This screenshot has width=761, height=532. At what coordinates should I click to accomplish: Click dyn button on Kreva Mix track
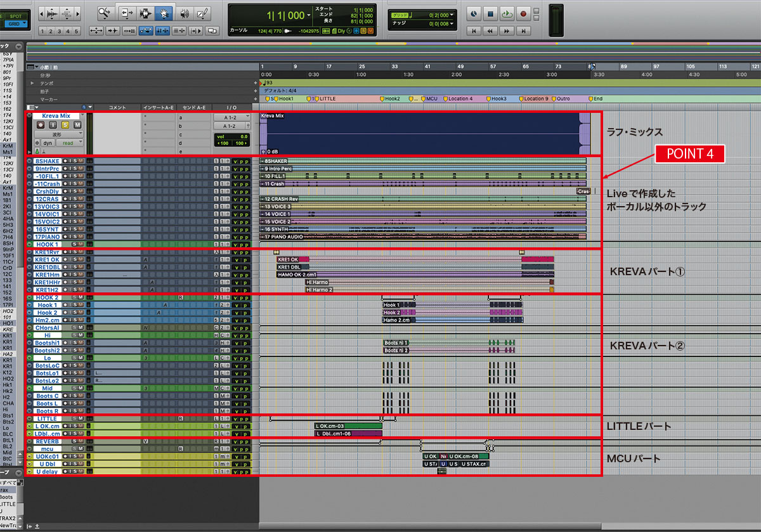coord(48,143)
